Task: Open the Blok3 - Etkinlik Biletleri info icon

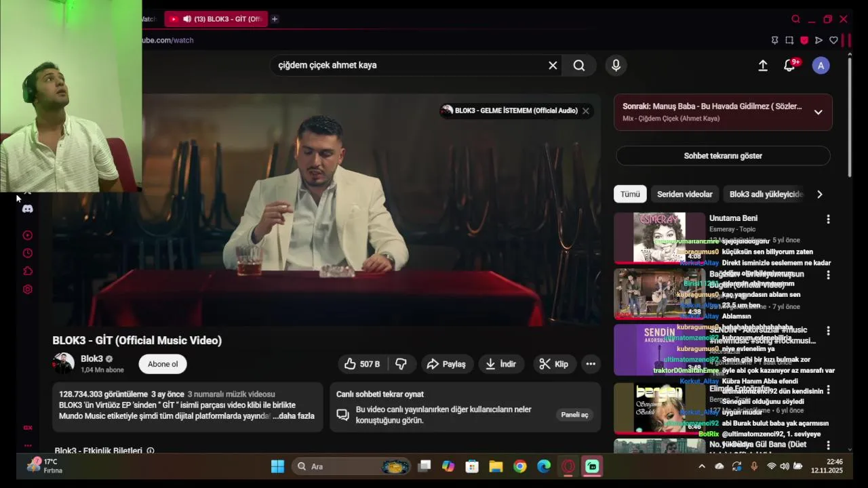Action: tap(151, 451)
